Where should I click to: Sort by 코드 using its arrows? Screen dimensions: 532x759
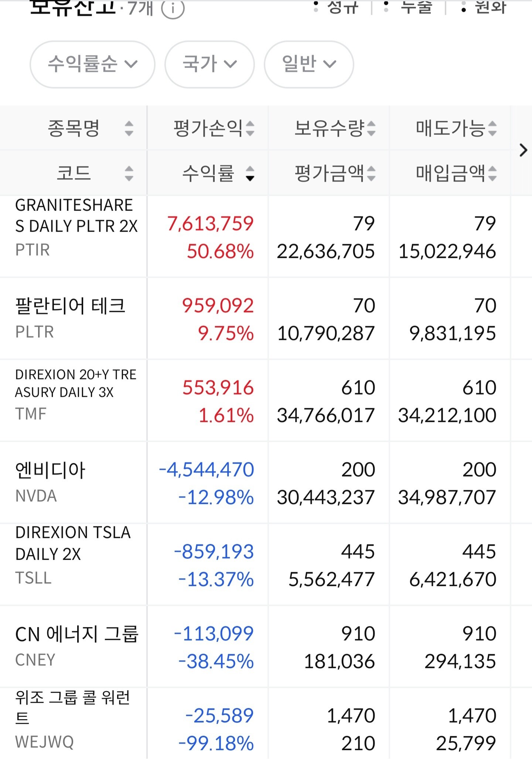pyautogui.click(x=129, y=173)
